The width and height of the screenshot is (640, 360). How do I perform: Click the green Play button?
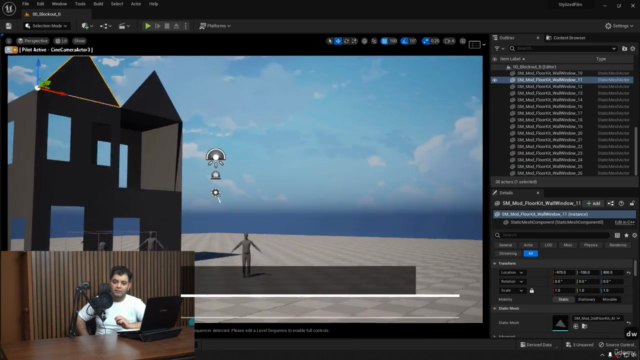click(x=148, y=26)
